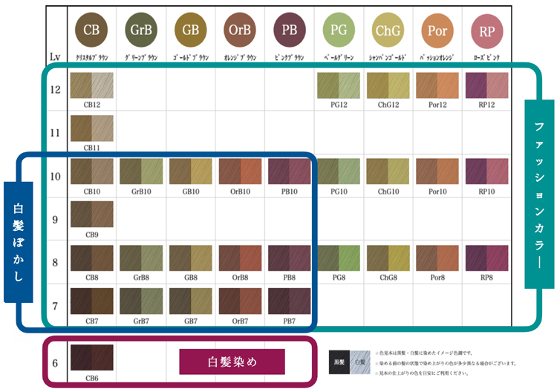Choose the RP12 rose pink swatch
The width and height of the screenshot is (557, 392).
tap(486, 86)
